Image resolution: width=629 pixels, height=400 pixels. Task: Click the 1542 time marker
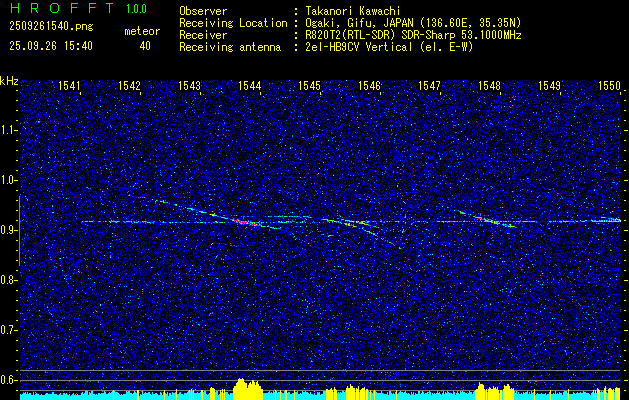click(130, 85)
